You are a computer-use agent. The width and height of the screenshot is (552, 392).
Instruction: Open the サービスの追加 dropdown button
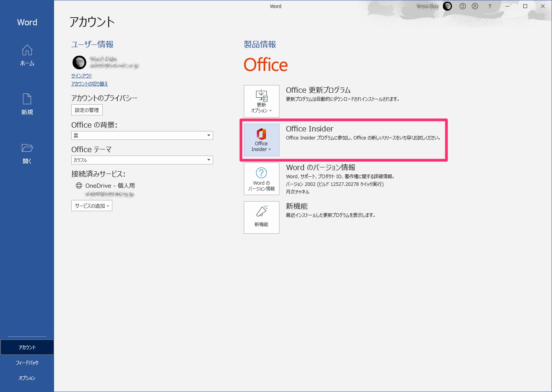pyautogui.click(x=92, y=206)
